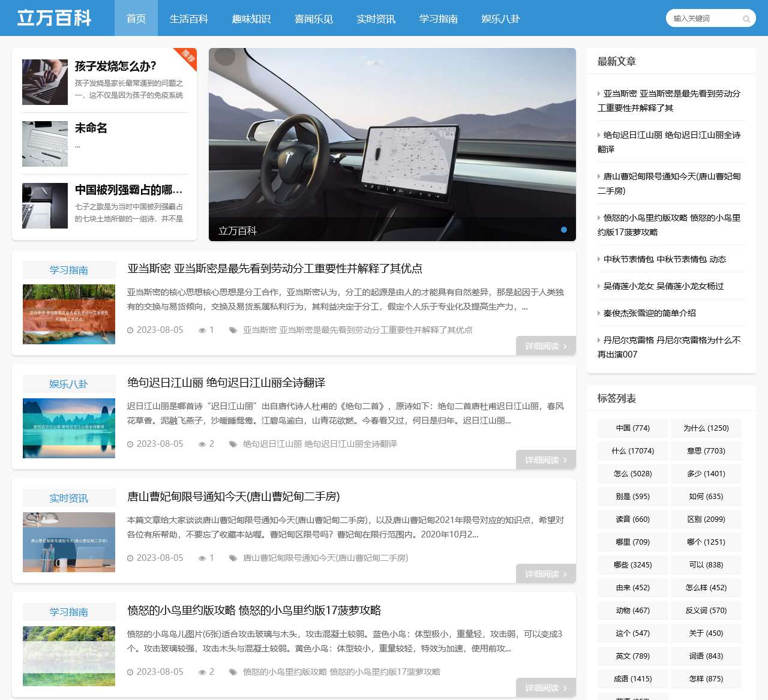Open the Tesla interior banner image
Screen dimensions: 768x700
pos(392,145)
